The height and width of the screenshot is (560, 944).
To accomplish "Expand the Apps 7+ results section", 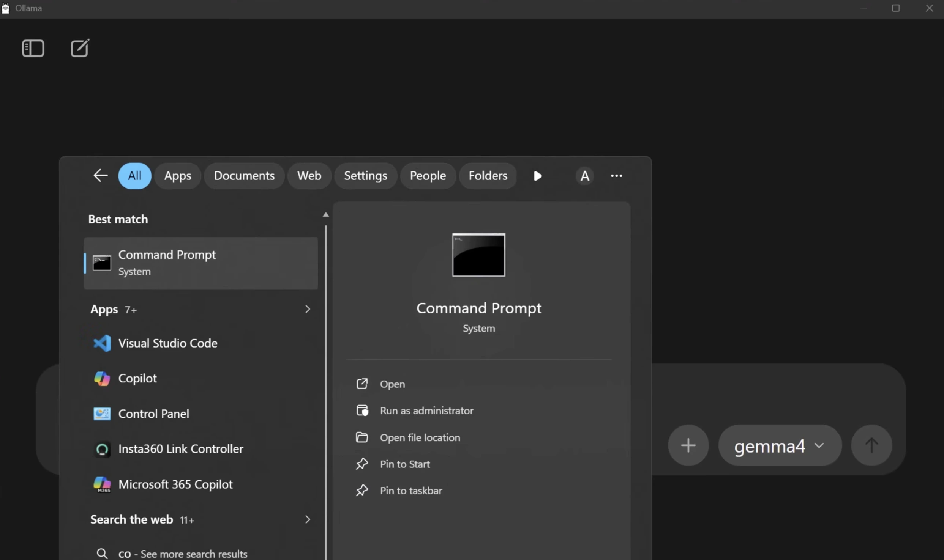I will (307, 310).
